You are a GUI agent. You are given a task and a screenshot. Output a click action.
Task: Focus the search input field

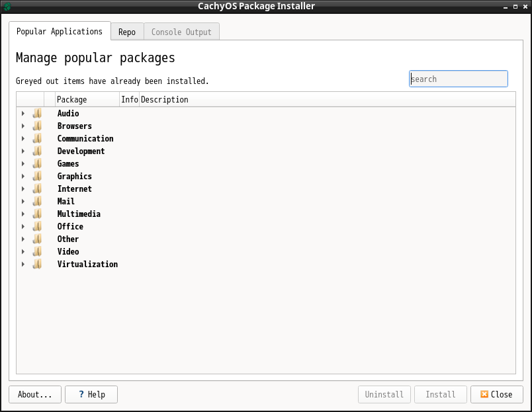point(458,79)
